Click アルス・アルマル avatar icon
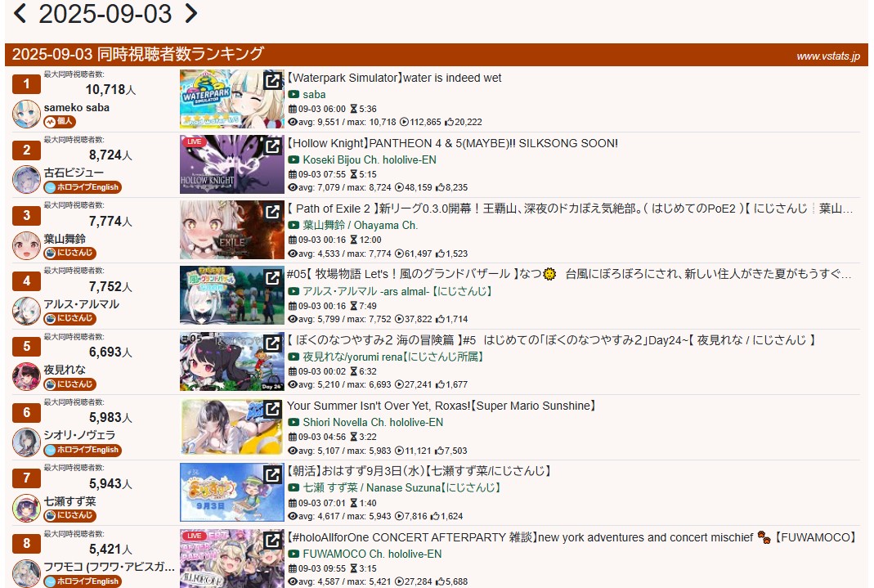 pyautogui.click(x=26, y=311)
